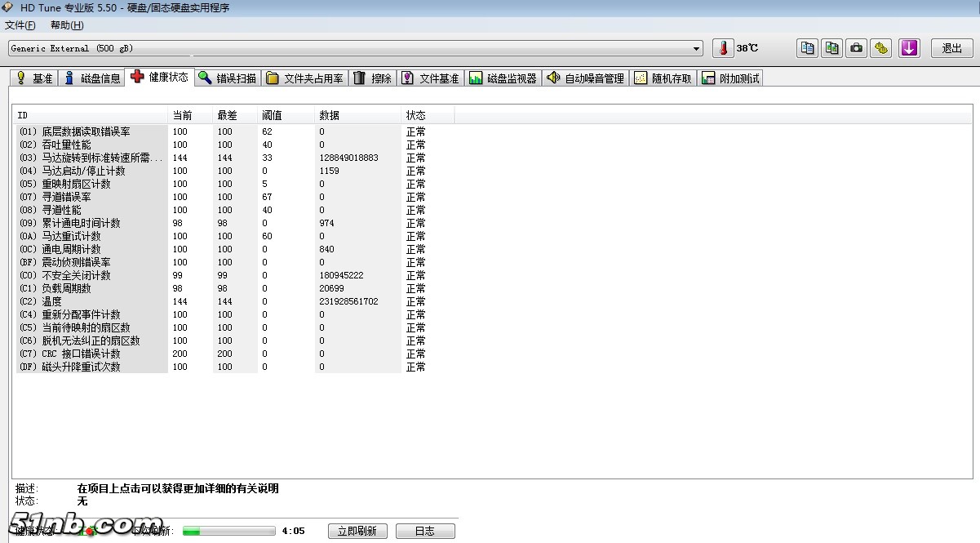Open the 帮助(H) menu
The image size is (980, 543).
[67, 25]
